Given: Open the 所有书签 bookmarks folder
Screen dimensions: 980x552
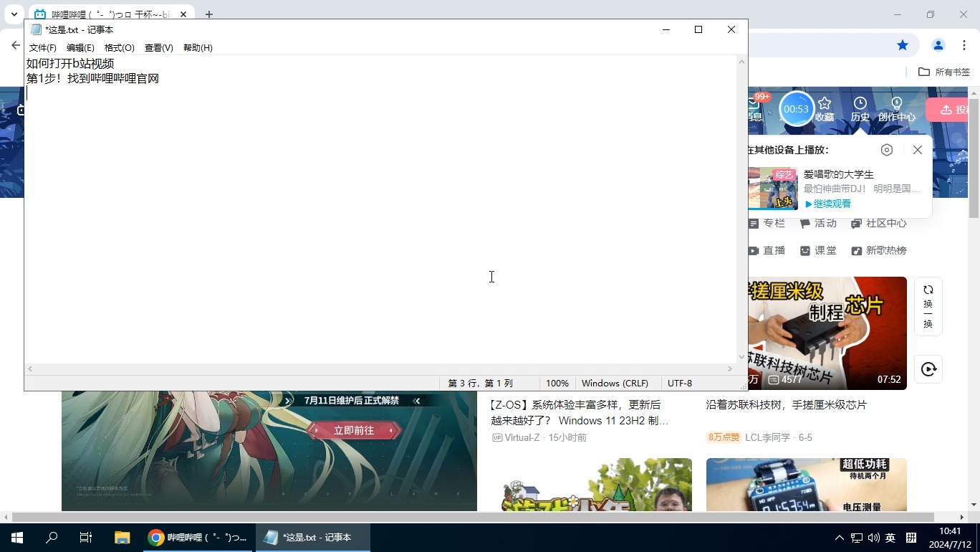Looking at the screenshot, I should [944, 72].
